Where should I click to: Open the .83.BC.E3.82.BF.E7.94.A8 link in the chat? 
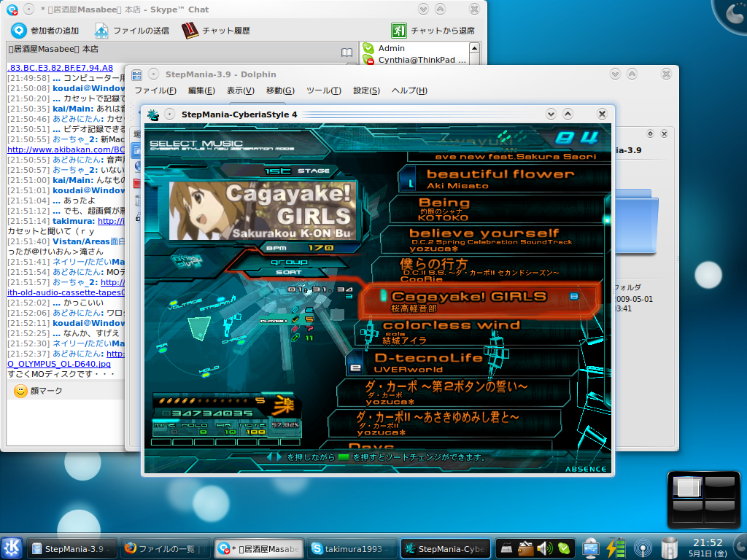point(60,68)
